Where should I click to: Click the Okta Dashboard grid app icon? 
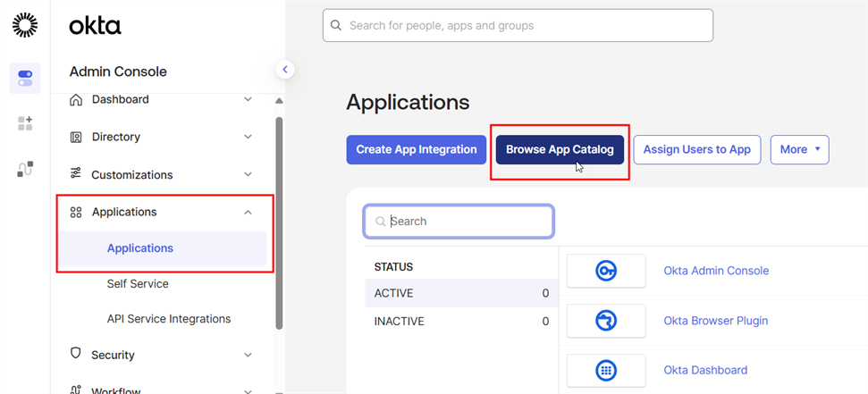(x=606, y=370)
